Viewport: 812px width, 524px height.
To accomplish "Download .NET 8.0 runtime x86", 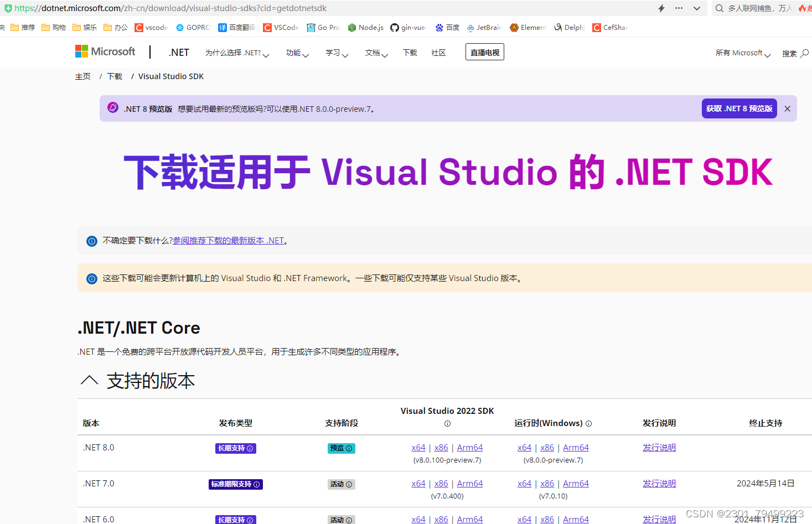I will click(547, 448).
